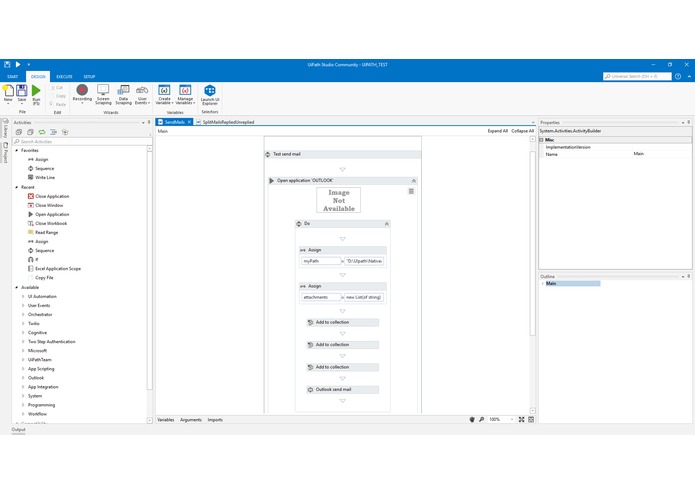The width and height of the screenshot is (695, 494).
Task: Pin the Activities panel
Action: [x=149, y=122]
